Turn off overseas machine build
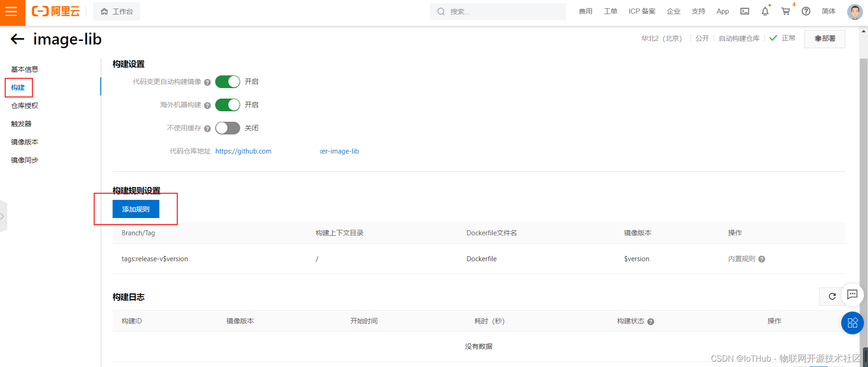Screen dimensions: 868x367 coord(227,105)
